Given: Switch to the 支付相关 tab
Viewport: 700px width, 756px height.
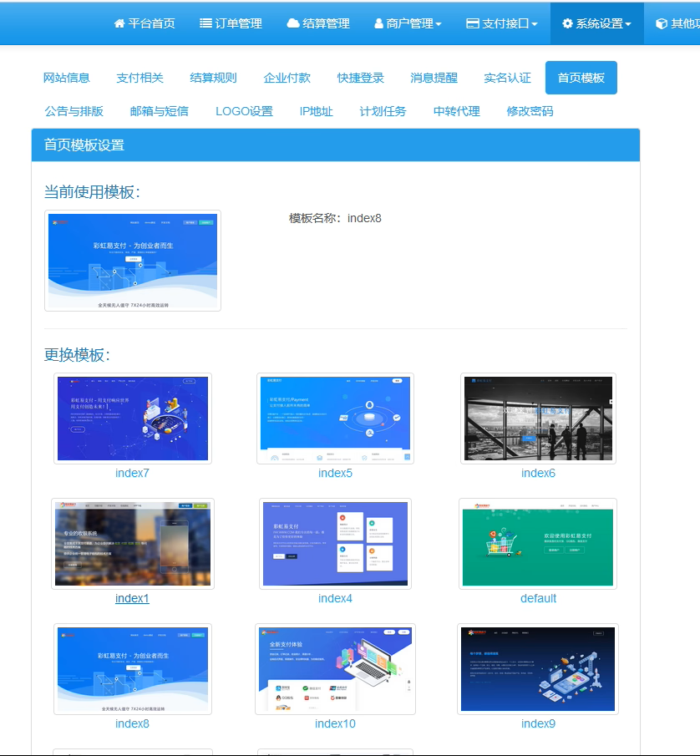Looking at the screenshot, I should [x=139, y=78].
